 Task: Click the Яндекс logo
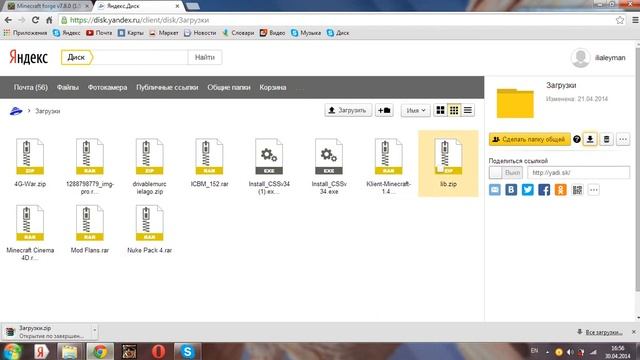pyautogui.click(x=29, y=58)
